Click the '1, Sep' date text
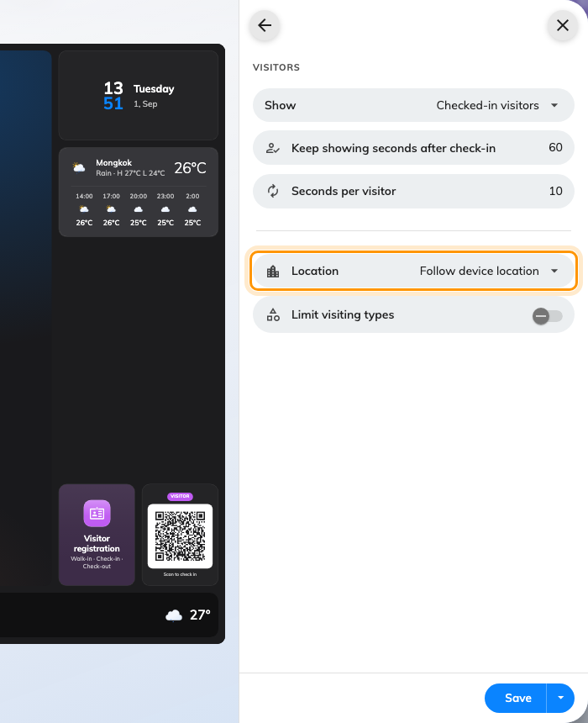The height and width of the screenshot is (723, 588). (145, 104)
